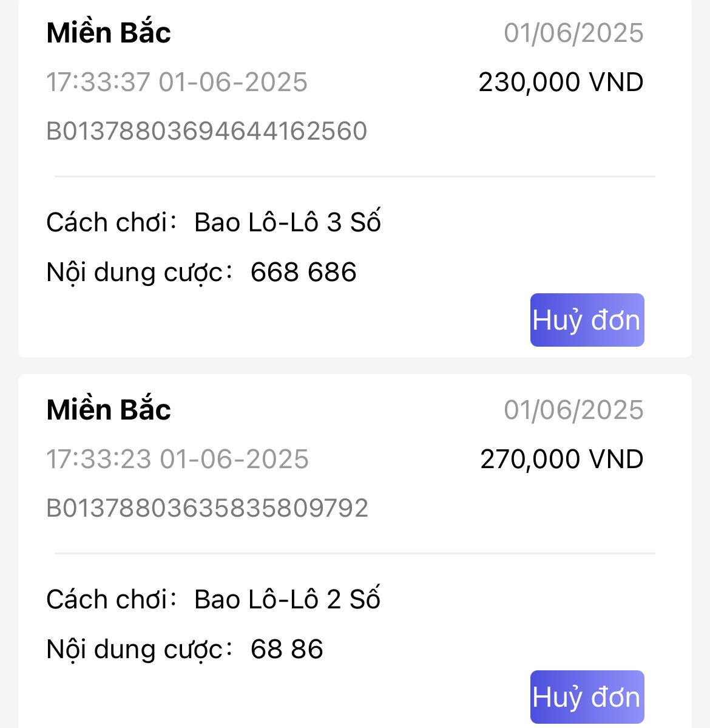Select order ID B01378803694644162560
710x728 pixels.
(x=207, y=131)
